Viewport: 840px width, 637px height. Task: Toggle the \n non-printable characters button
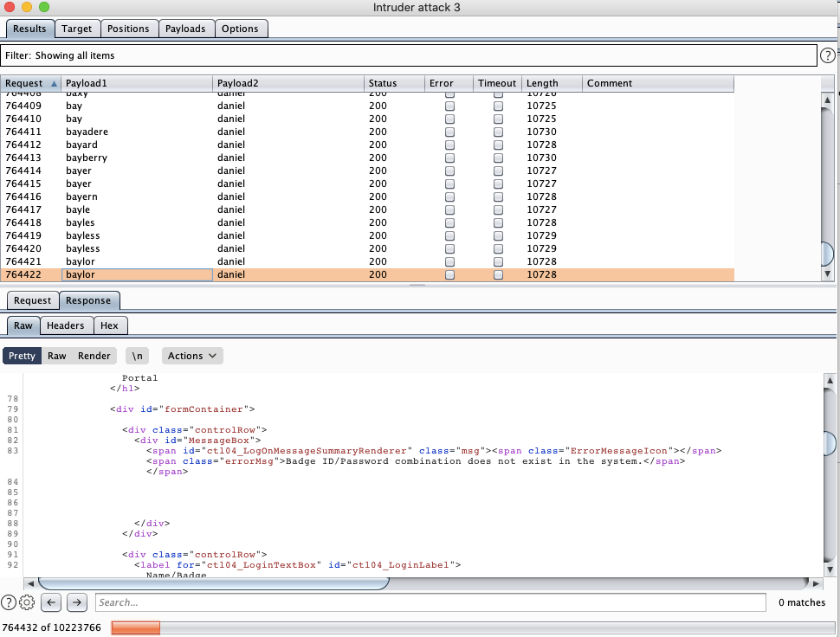point(138,356)
